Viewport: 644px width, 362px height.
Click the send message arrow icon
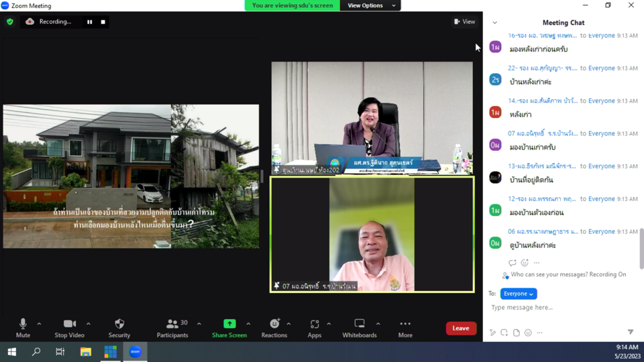(631, 332)
